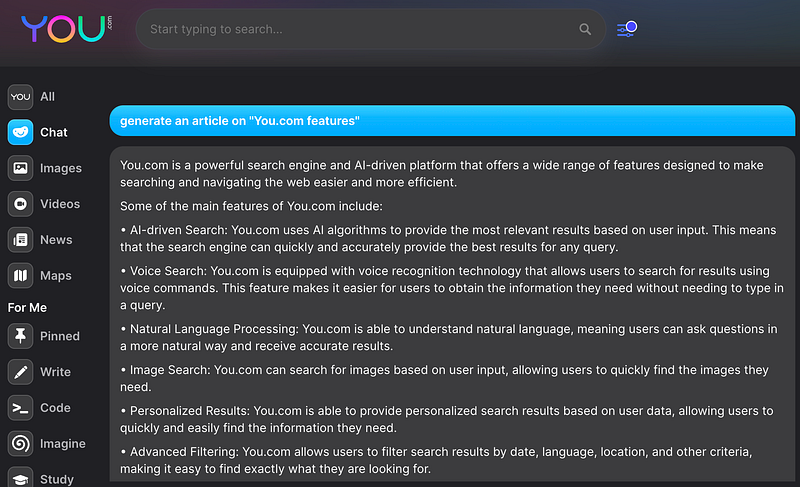Go to the News tab label
Screen dimensions: 800x487
(x=56, y=240)
